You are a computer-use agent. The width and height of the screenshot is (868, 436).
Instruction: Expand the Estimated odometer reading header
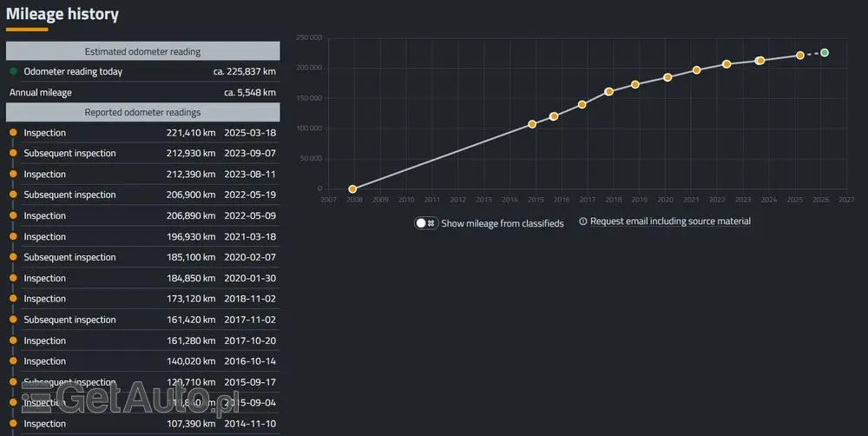click(142, 51)
